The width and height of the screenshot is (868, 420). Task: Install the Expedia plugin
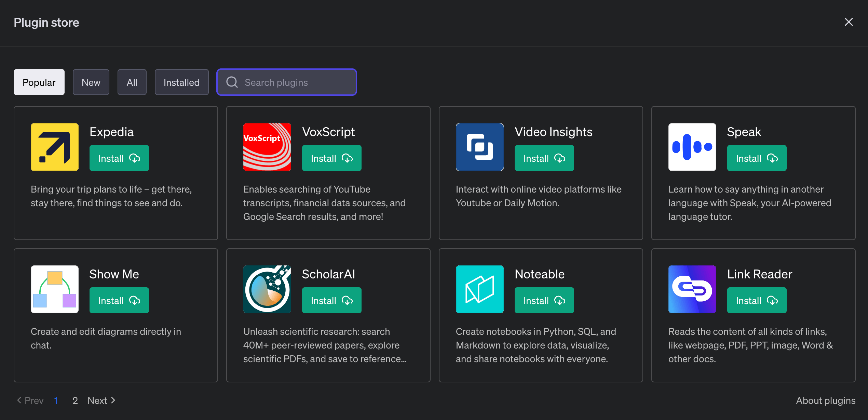[x=119, y=158]
